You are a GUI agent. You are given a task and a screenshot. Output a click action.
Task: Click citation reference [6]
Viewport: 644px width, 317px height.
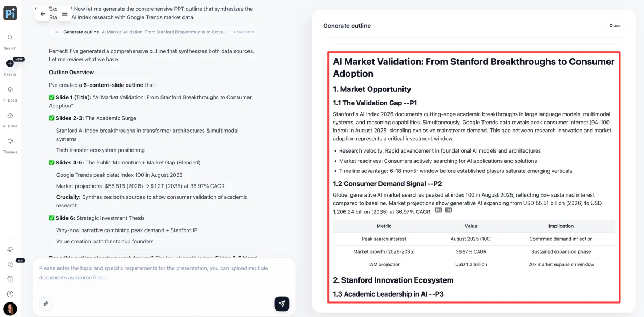tap(449, 211)
